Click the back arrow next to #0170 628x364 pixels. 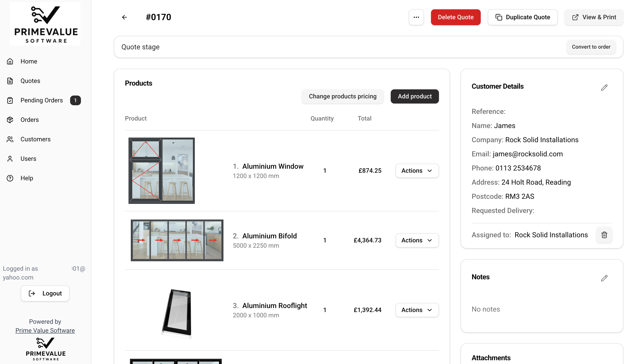(124, 17)
